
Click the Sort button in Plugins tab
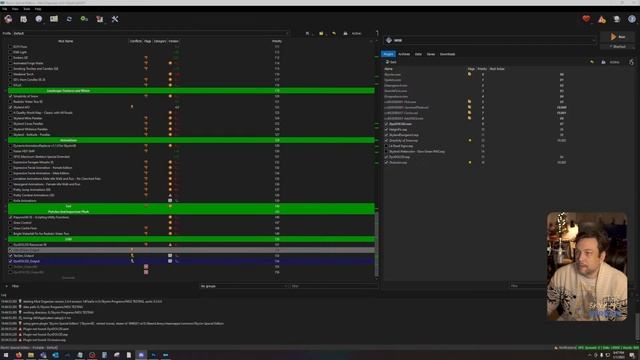(391, 62)
